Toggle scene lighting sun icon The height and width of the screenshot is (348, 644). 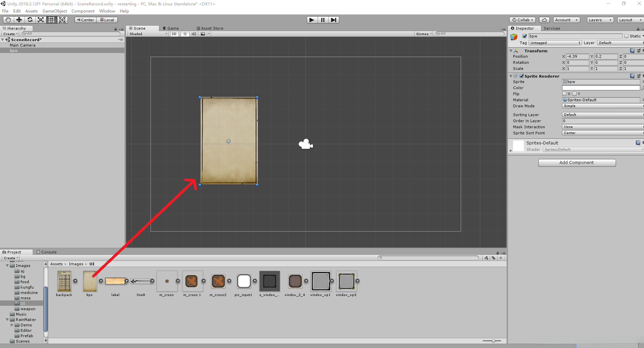coord(185,34)
